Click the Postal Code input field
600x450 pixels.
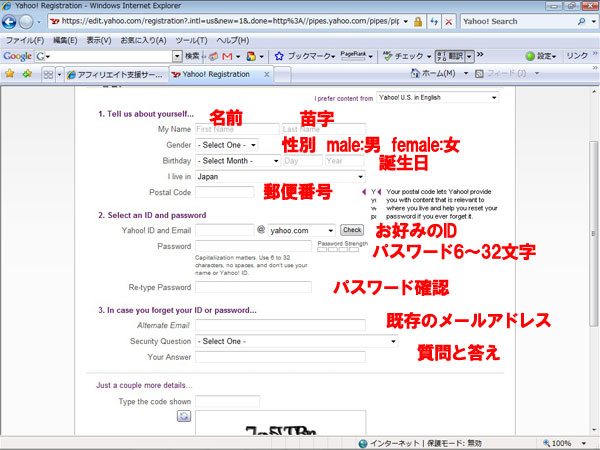[225, 192]
